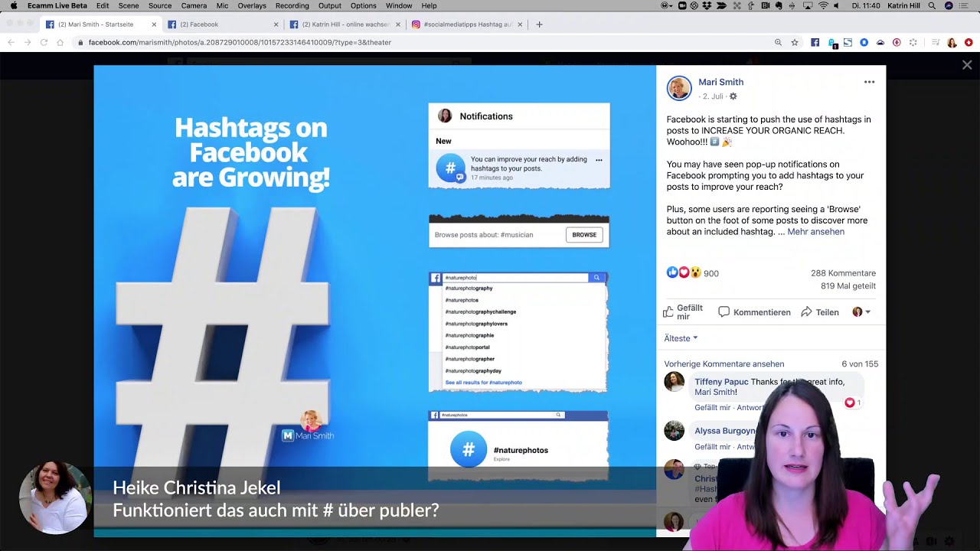Viewport: 980px width, 551px height.
Task: Click the padlock site info icon
Action: [80, 42]
